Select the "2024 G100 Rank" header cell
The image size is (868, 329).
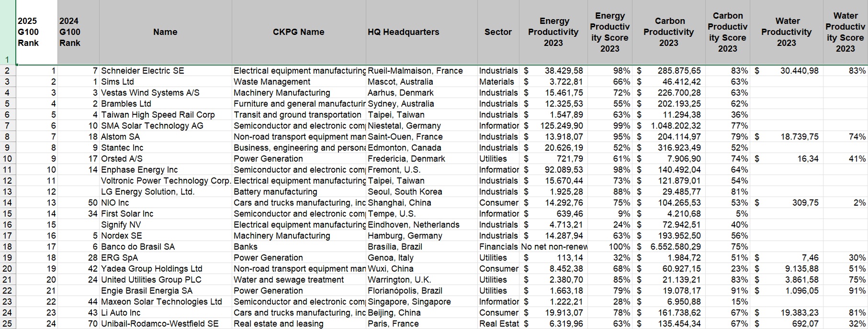[79, 32]
